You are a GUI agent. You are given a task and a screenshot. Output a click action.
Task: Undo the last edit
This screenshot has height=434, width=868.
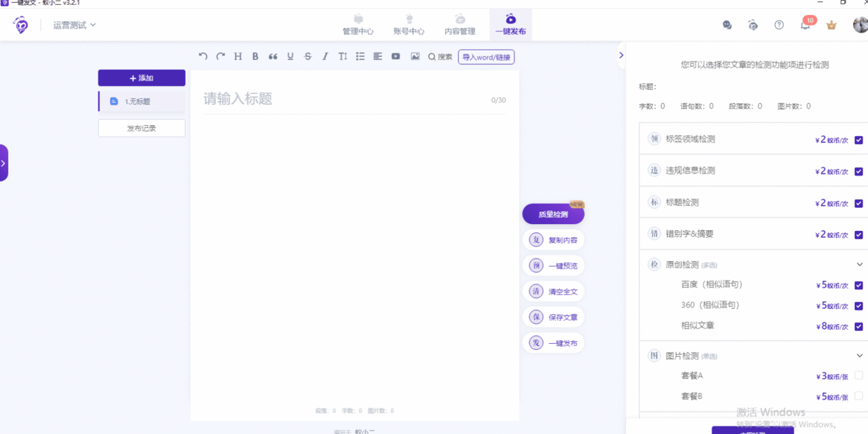(203, 57)
